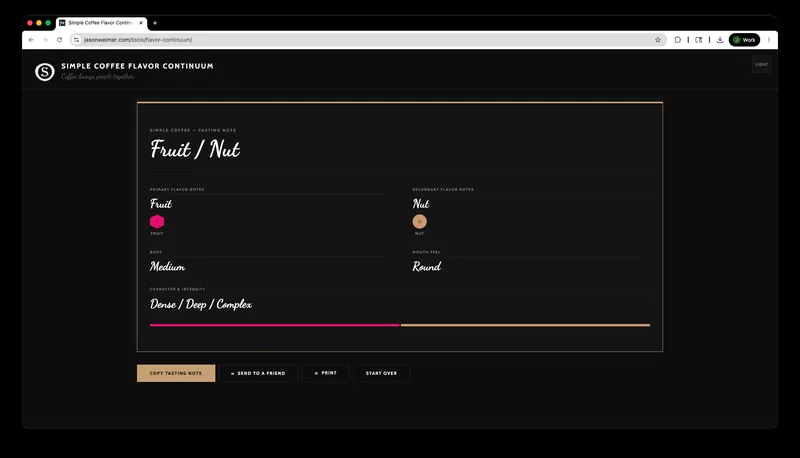The image size is (800, 458).
Task: Click the 'Simple Coffee Flavor Continuum' header title
Action: point(137,66)
